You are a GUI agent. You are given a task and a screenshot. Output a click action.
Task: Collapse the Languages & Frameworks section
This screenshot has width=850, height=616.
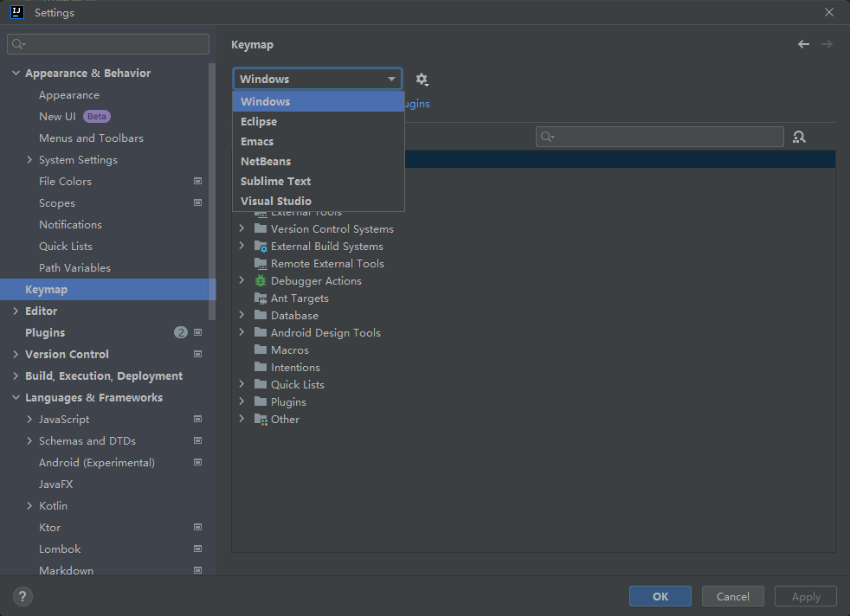pyautogui.click(x=16, y=398)
